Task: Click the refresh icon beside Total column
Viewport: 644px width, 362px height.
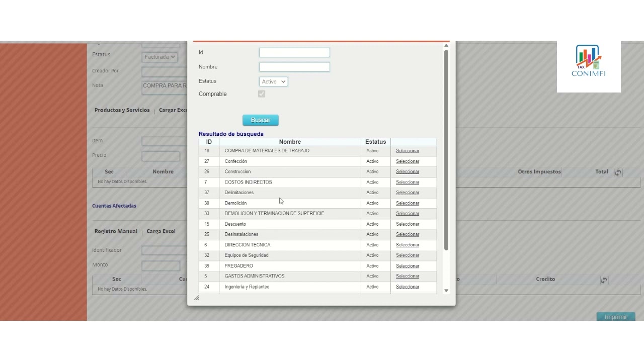Action: pyautogui.click(x=618, y=172)
